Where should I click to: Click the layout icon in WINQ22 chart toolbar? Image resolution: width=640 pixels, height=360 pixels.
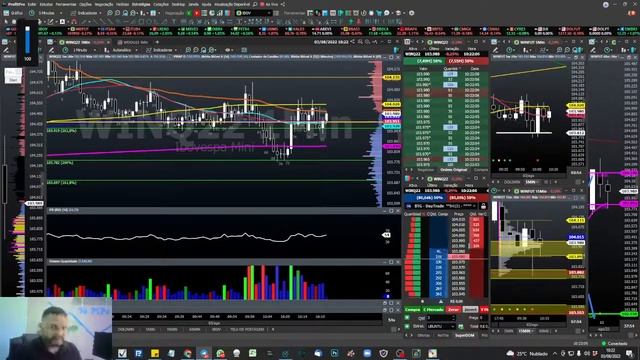[244, 50]
